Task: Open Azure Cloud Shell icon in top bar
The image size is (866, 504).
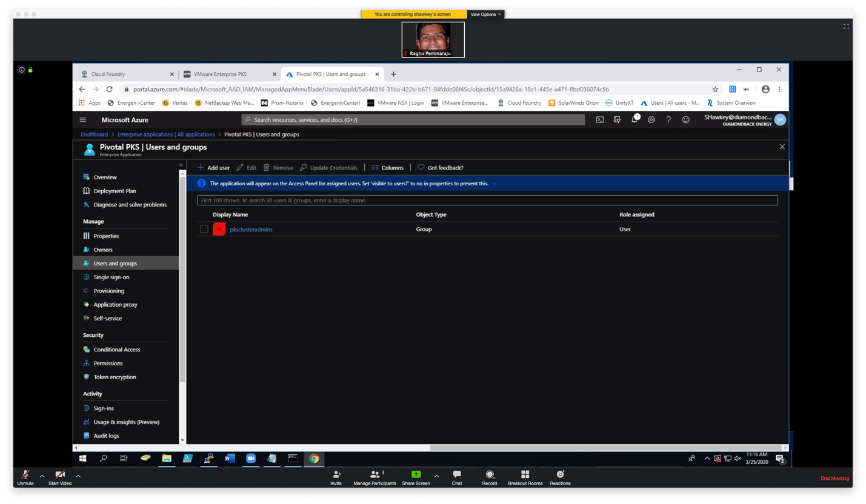Action: click(599, 120)
